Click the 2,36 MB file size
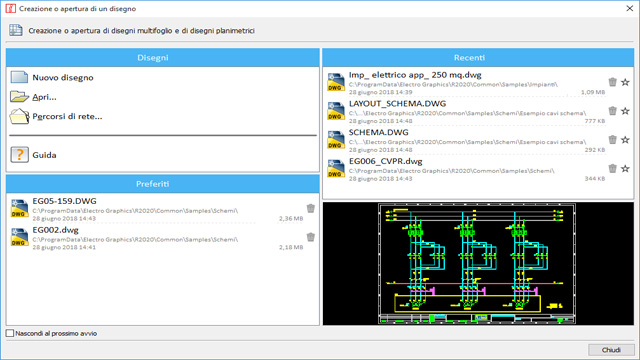This screenshot has width=640, height=360. 291,218
